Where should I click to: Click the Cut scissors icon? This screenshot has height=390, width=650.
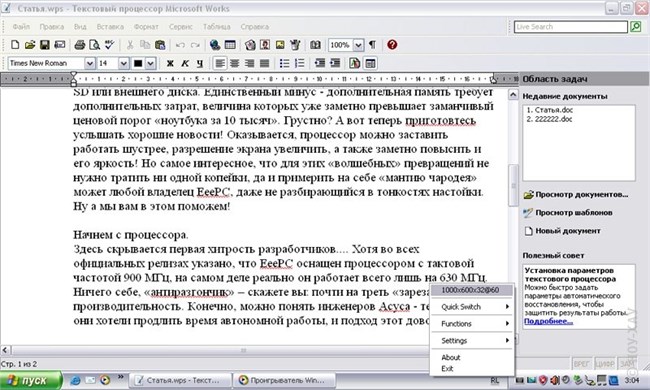tap(130, 45)
